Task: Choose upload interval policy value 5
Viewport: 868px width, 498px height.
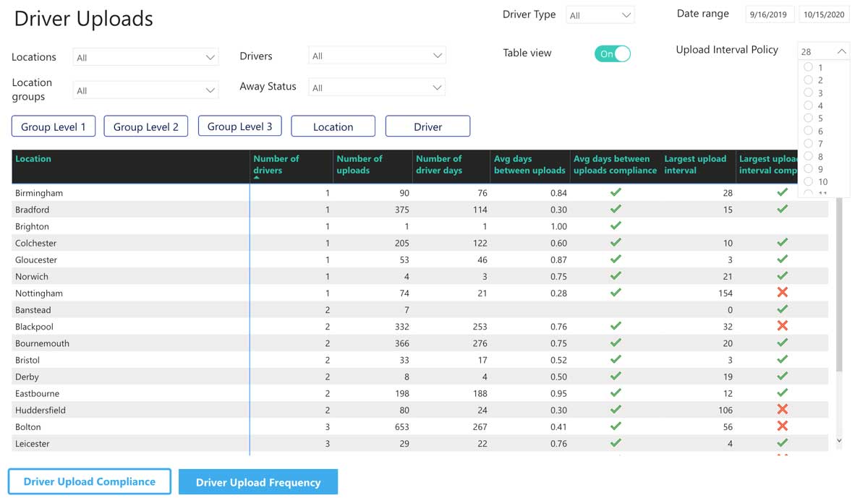Action: [x=809, y=118]
